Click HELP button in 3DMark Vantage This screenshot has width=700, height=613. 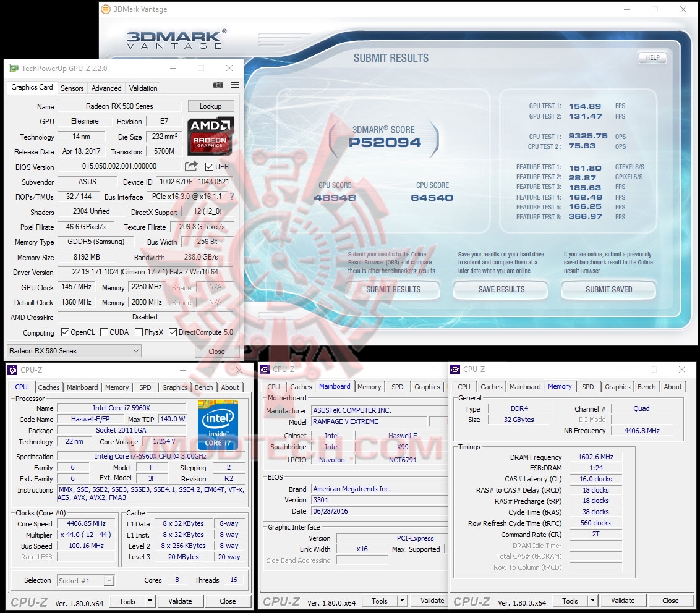[x=652, y=57]
